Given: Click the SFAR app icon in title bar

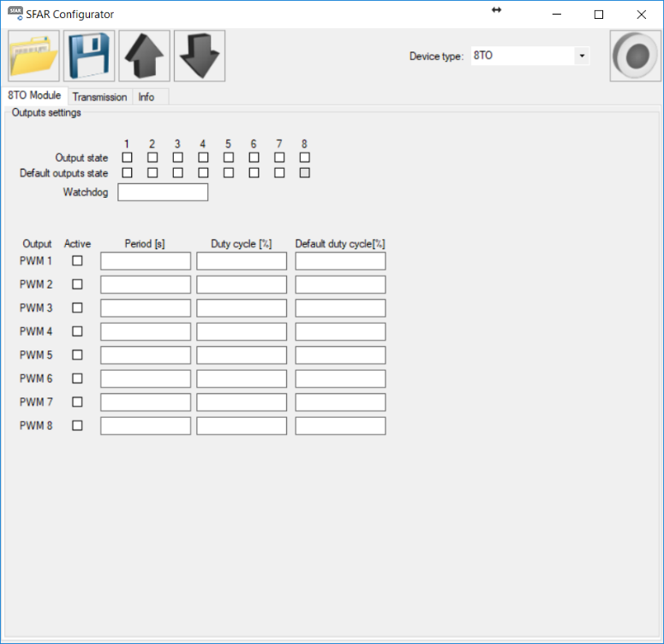Looking at the screenshot, I should tap(15, 14).
